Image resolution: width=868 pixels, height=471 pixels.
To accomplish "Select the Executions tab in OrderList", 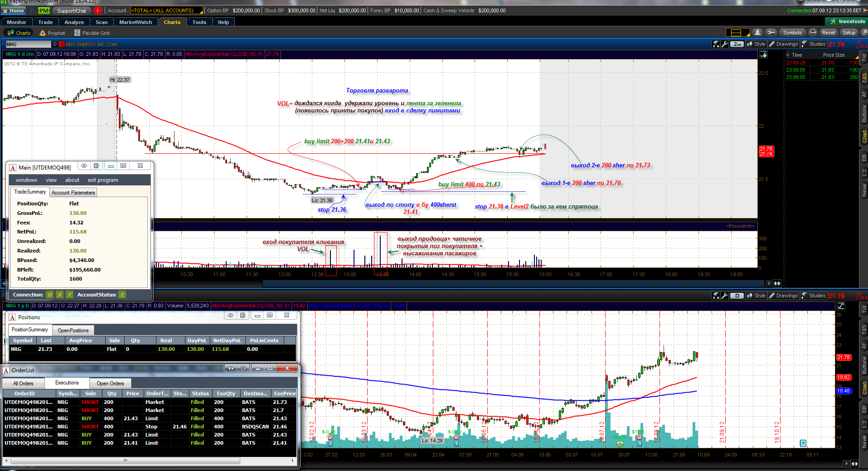I will pyautogui.click(x=67, y=383).
